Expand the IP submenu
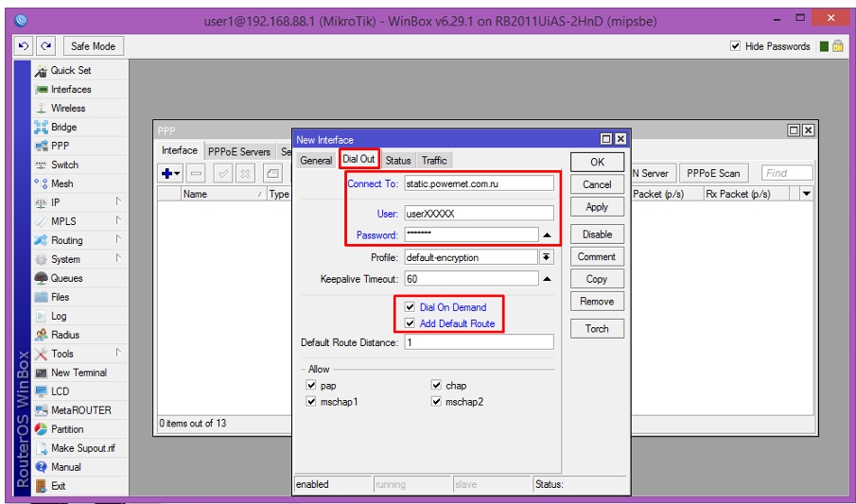This screenshot has width=856, height=504. [x=118, y=202]
